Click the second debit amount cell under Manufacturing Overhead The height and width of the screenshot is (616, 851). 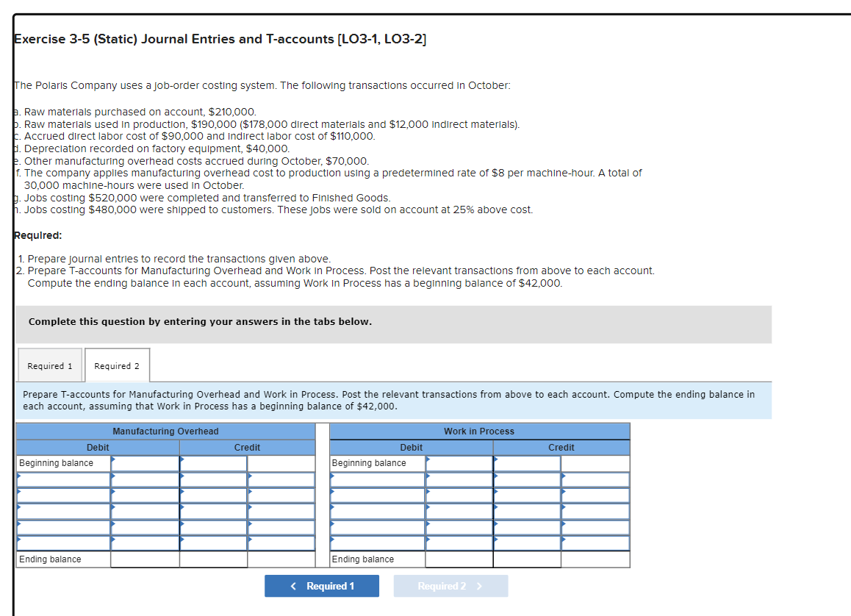pos(145,493)
